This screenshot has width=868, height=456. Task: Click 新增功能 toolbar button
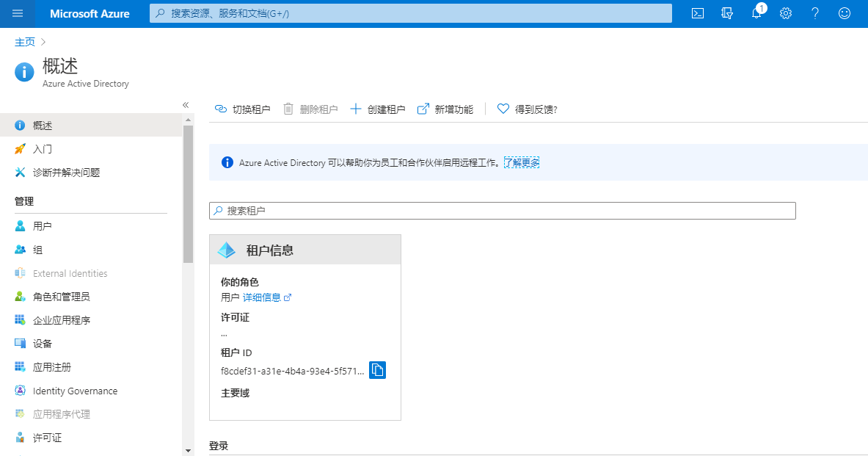coord(445,109)
